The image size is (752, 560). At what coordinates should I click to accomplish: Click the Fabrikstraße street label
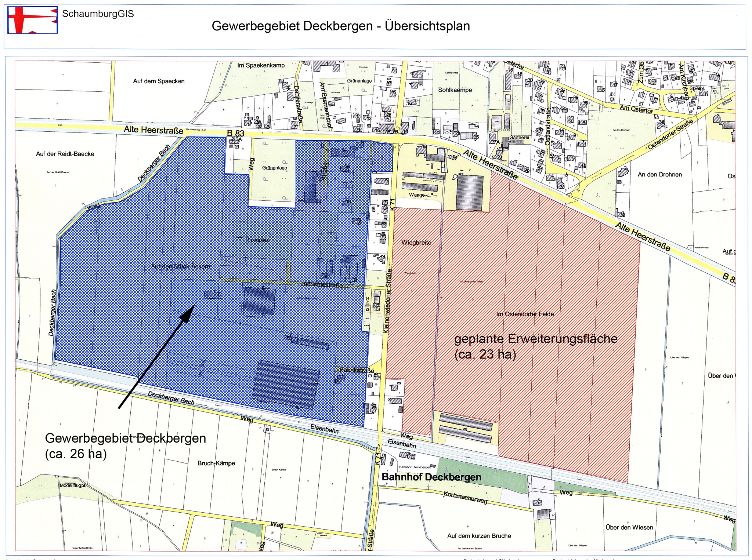357,370
